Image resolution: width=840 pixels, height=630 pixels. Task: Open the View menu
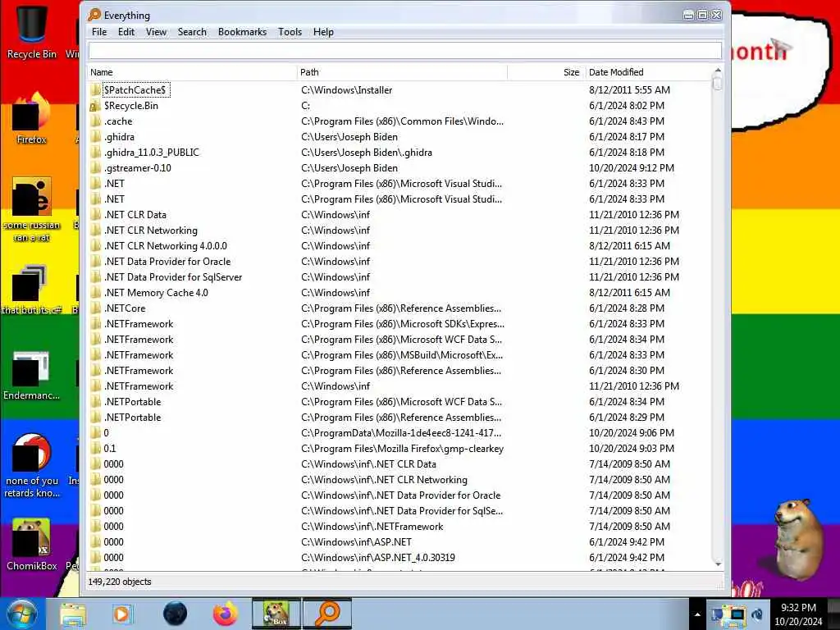click(x=157, y=32)
